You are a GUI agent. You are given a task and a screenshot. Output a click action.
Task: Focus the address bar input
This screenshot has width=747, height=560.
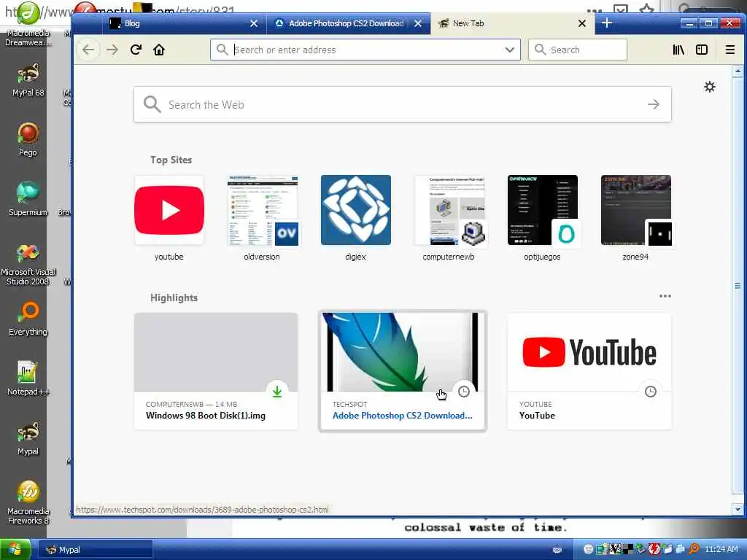(x=366, y=50)
